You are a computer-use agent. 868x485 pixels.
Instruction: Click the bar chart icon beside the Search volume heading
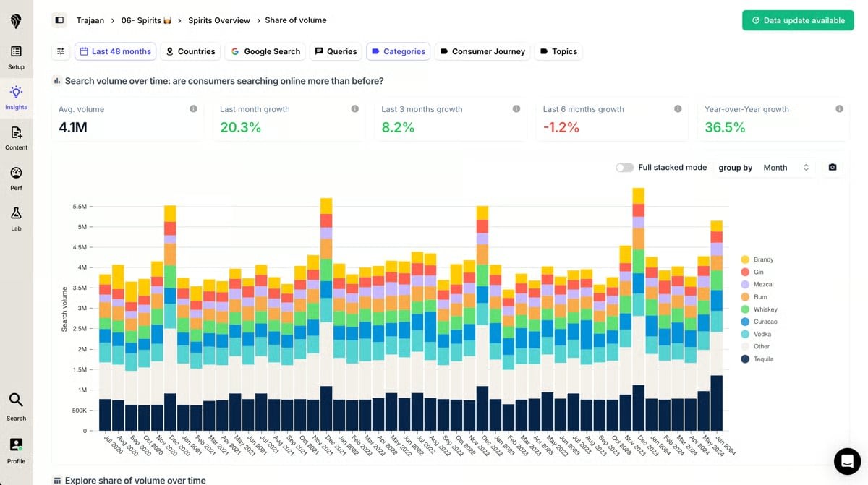pos(57,81)
